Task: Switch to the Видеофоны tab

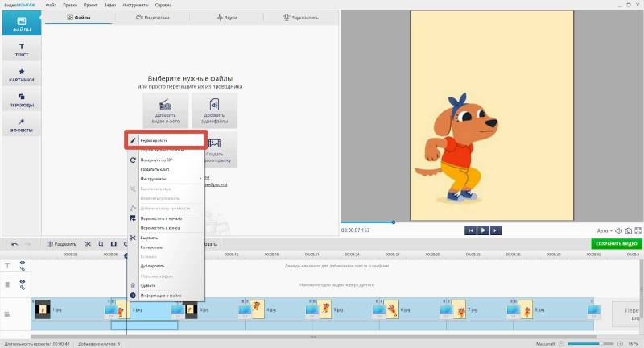Action: (152, 18)
